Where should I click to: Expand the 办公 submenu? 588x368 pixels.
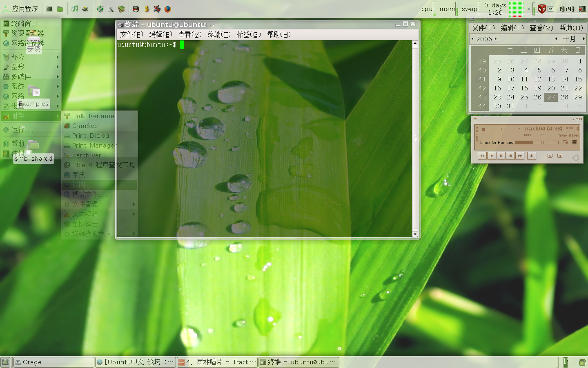(x=31, y=57)
